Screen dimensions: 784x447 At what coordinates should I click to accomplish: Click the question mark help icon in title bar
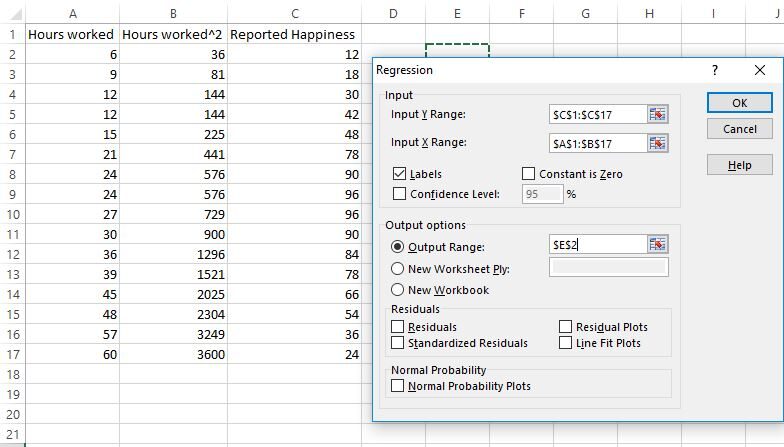pyautogui.click(x=715, y=70)
